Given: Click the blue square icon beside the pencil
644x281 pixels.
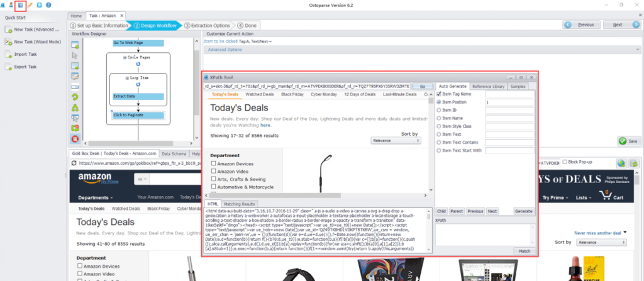Looking at the screenshot, I should pos(39,5).
